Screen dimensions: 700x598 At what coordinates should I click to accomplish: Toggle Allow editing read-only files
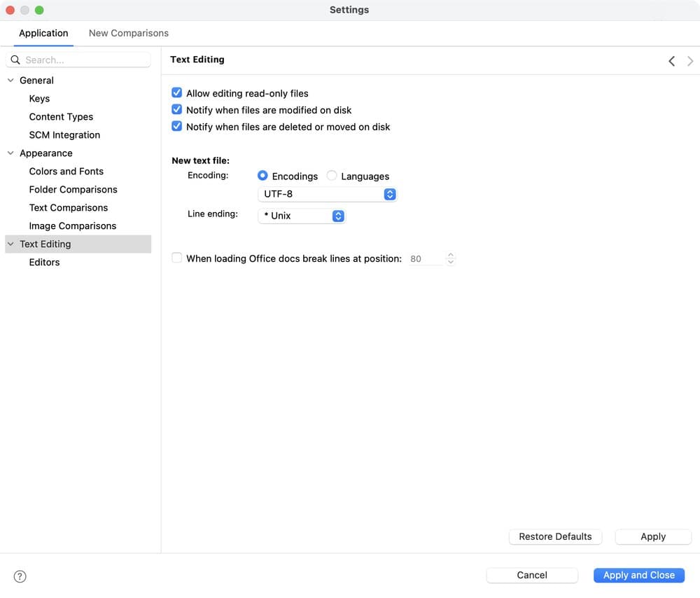click(x=177, y=93)
